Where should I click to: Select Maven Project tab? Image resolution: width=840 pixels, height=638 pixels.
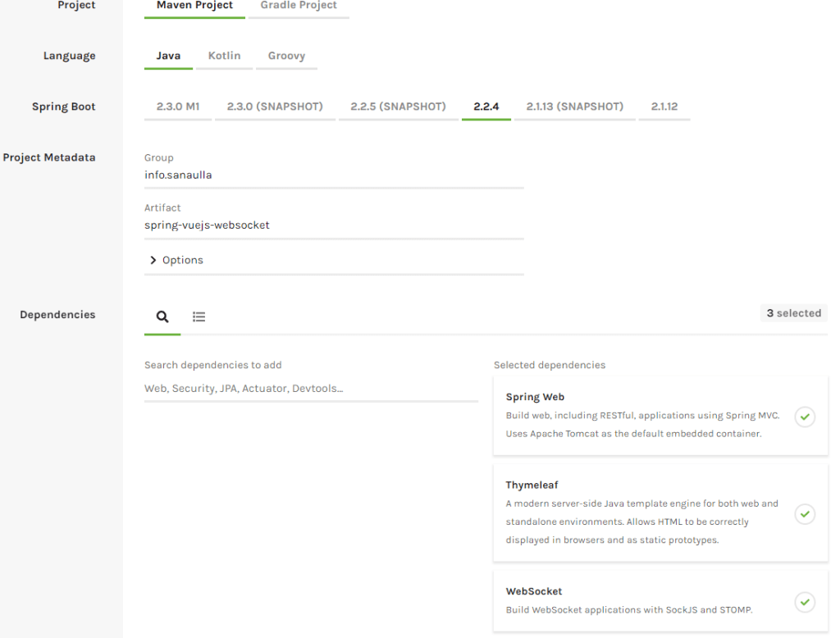[x=194, y=6]
